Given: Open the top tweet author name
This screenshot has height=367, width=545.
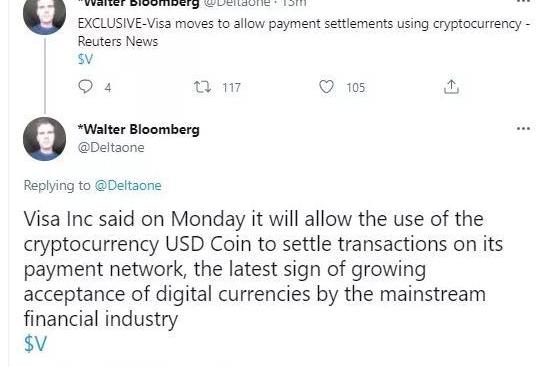Looking at the screenshot, I should coord(139,3).
